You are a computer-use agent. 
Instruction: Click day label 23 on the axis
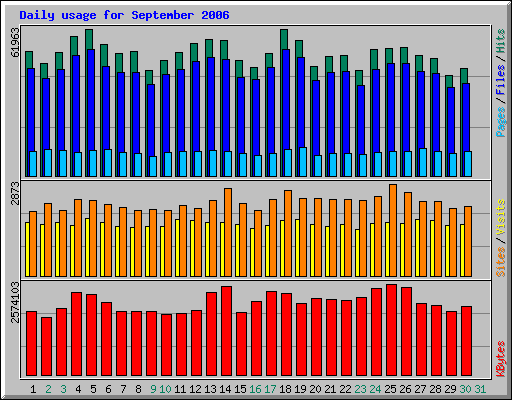pyautogui.click(x=360, y=389)
